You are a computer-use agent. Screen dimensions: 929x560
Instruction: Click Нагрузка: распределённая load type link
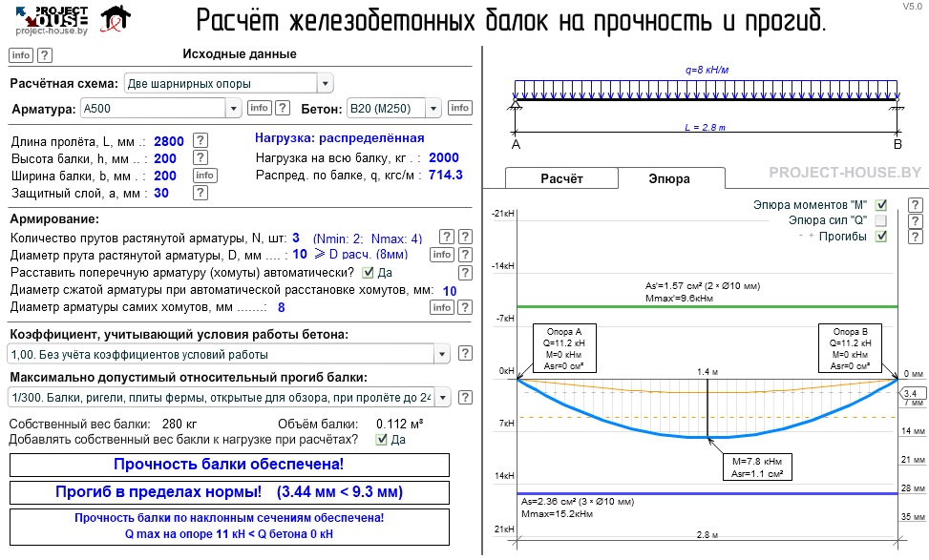tap(340, 138)
